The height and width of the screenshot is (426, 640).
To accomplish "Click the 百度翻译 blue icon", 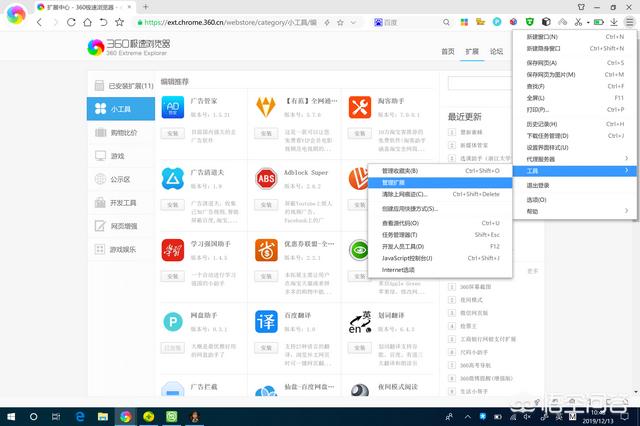I will (266, 321).
